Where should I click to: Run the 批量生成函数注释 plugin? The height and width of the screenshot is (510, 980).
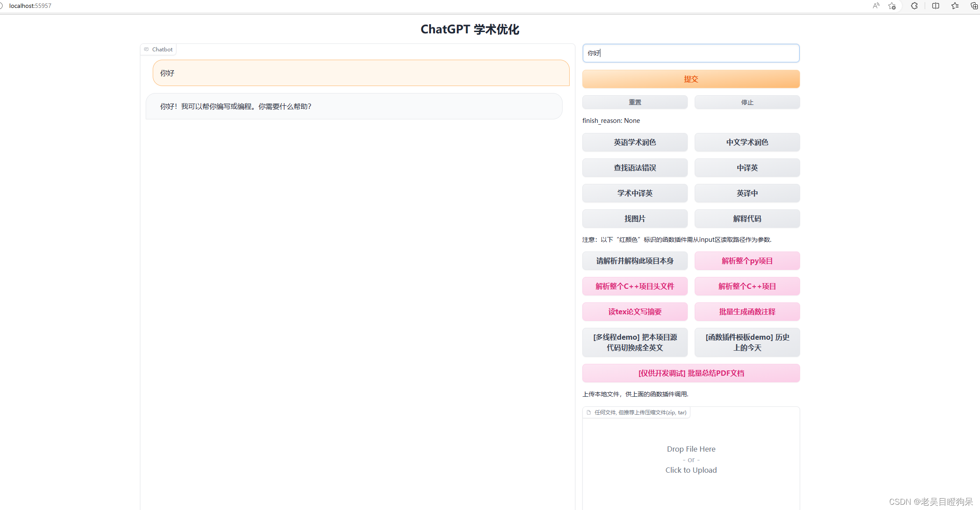pos(747,312)
